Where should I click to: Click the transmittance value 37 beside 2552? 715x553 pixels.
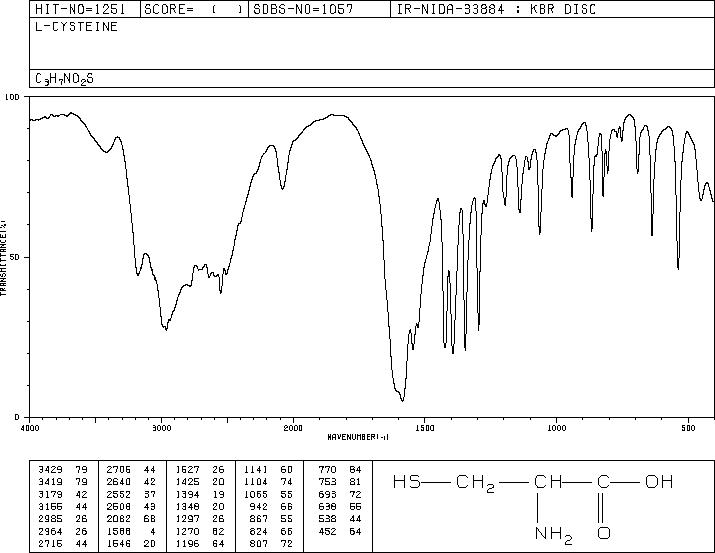(x=150, y=494)
